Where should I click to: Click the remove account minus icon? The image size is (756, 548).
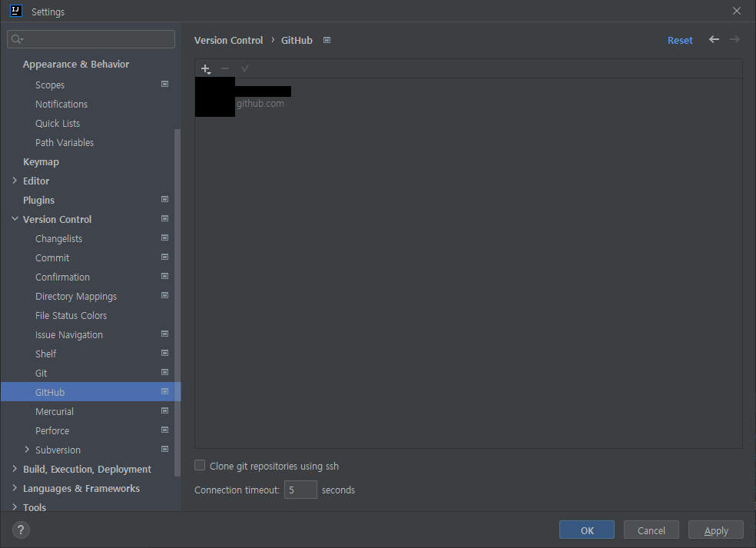pos(224,68)
